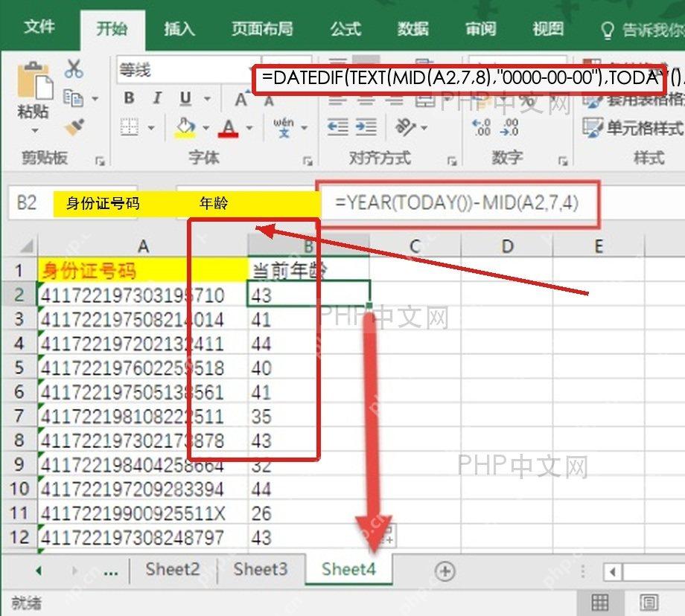Open the copy options dropdown arrow
685x616 pixels.
[95, 99]
